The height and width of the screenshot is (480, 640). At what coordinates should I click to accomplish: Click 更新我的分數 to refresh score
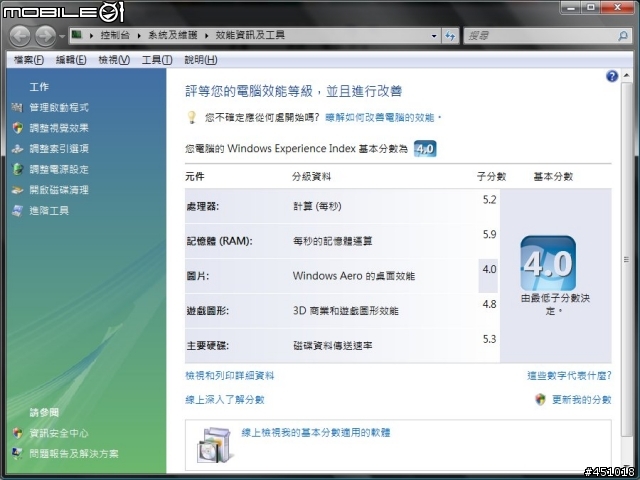pyautogui.click(x=582, y=400)
